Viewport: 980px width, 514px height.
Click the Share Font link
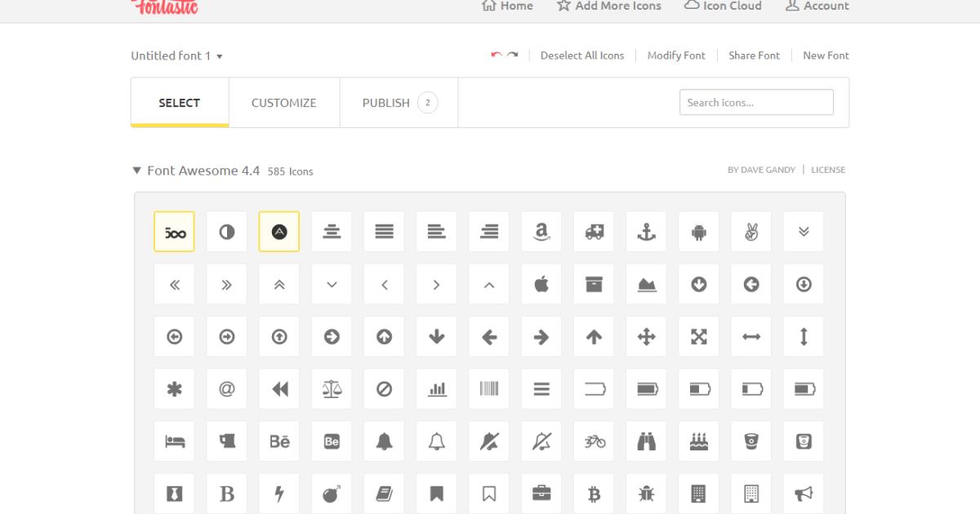coord(754,55)
